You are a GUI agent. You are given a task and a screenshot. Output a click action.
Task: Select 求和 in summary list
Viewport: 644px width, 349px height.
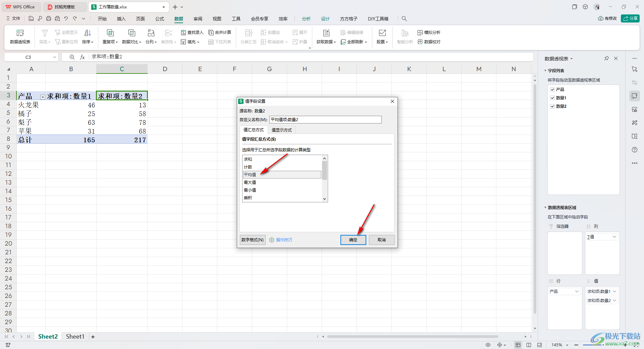(x=282, y=159)
